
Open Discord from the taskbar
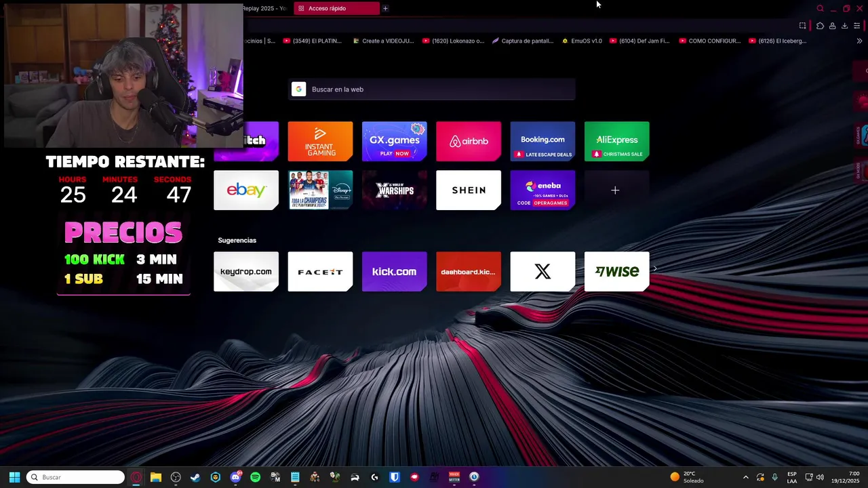point(235,477)
